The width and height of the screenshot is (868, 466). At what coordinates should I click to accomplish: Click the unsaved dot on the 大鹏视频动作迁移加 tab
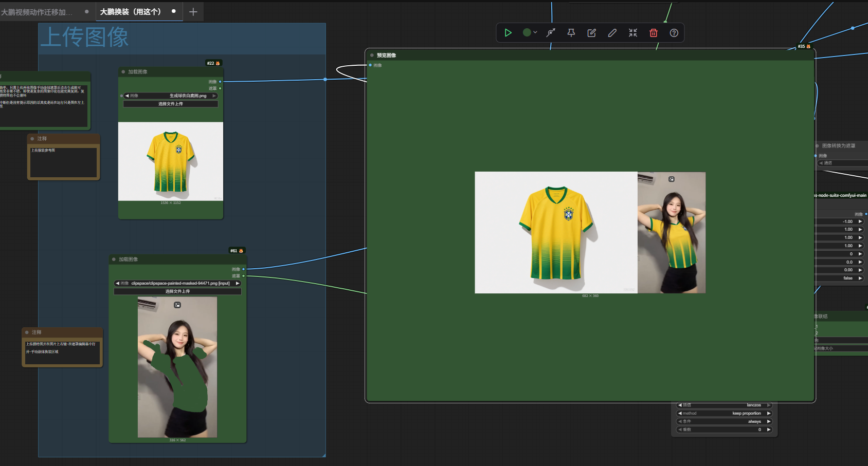pos(86,12)
